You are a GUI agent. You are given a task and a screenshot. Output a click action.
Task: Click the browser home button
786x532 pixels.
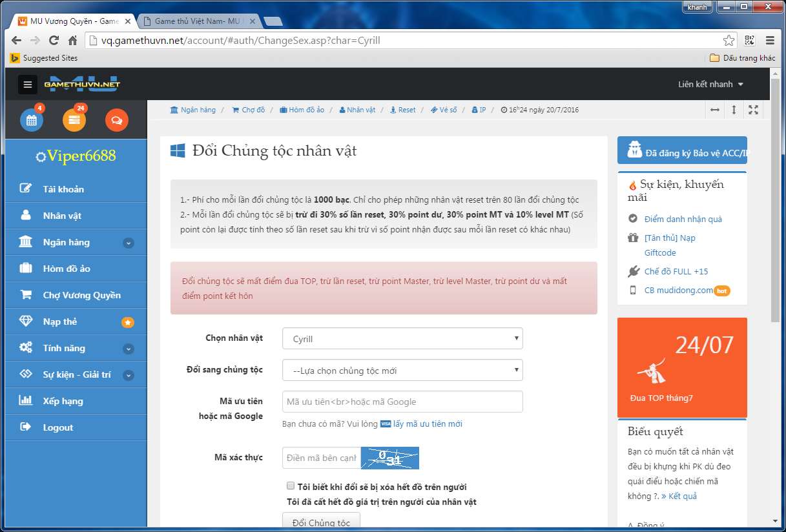(73, 41)
